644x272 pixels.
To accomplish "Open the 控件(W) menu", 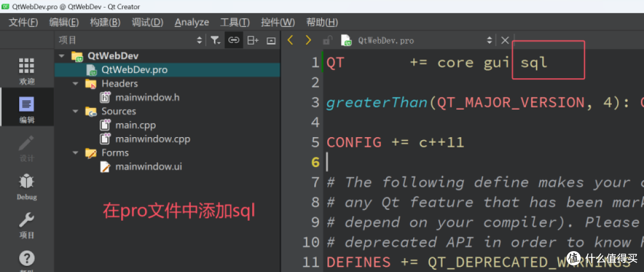I will tap(278, 22).
